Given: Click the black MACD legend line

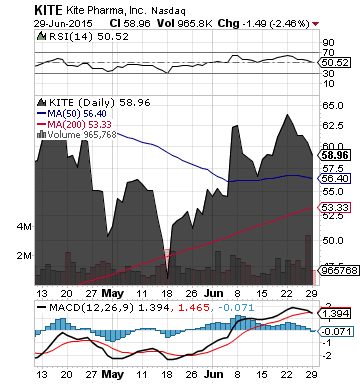Looking at the screenshot, I should (x=41, y=307).
